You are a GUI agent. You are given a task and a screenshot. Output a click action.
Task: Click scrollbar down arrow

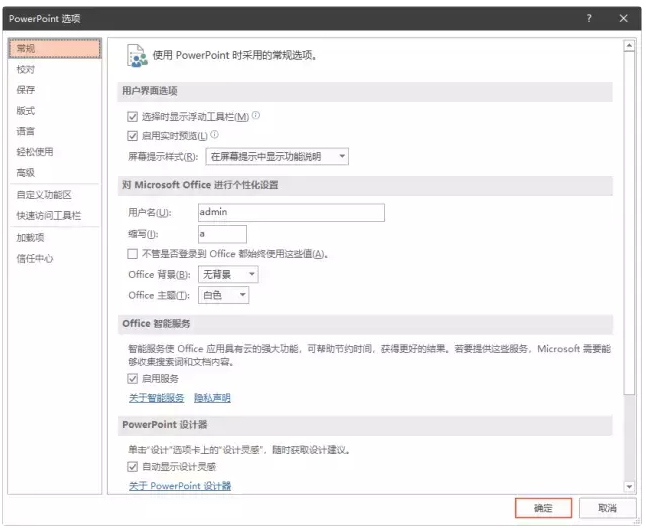click(x=629, y=486)
